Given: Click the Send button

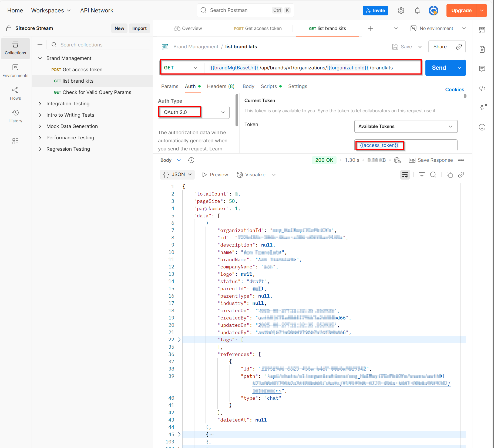Looking at the screenshot, I should coord(439,68).
